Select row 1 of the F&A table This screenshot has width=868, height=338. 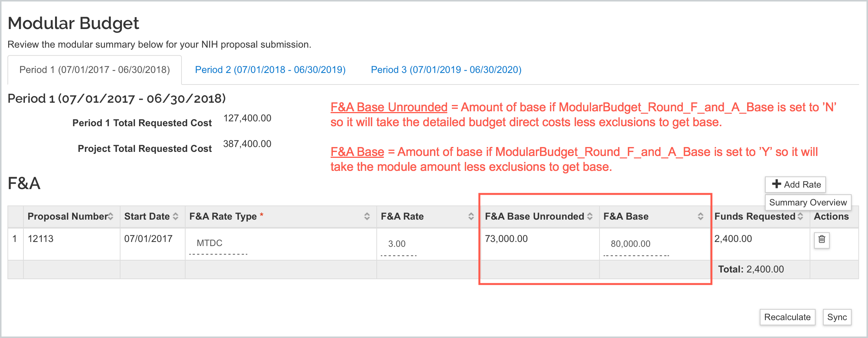(x=16, y=239)
